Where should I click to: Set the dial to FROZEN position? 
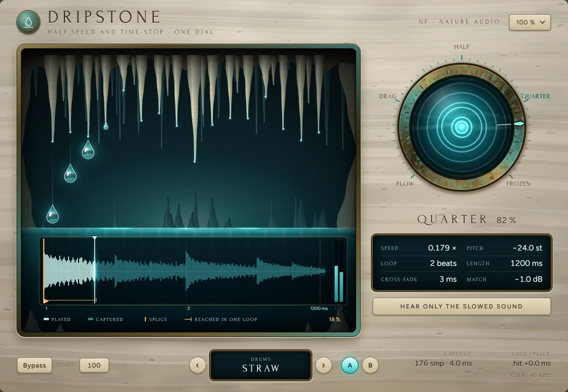coord(518,184)
